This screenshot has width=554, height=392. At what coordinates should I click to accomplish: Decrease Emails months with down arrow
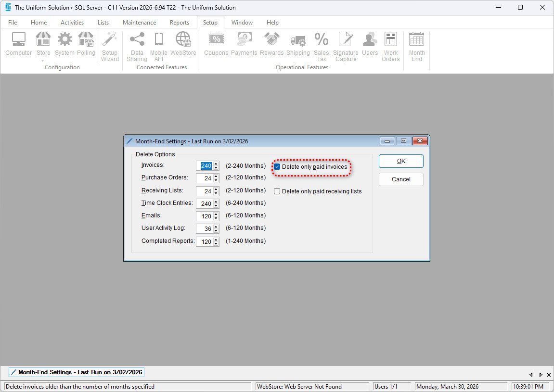[216, 218]
